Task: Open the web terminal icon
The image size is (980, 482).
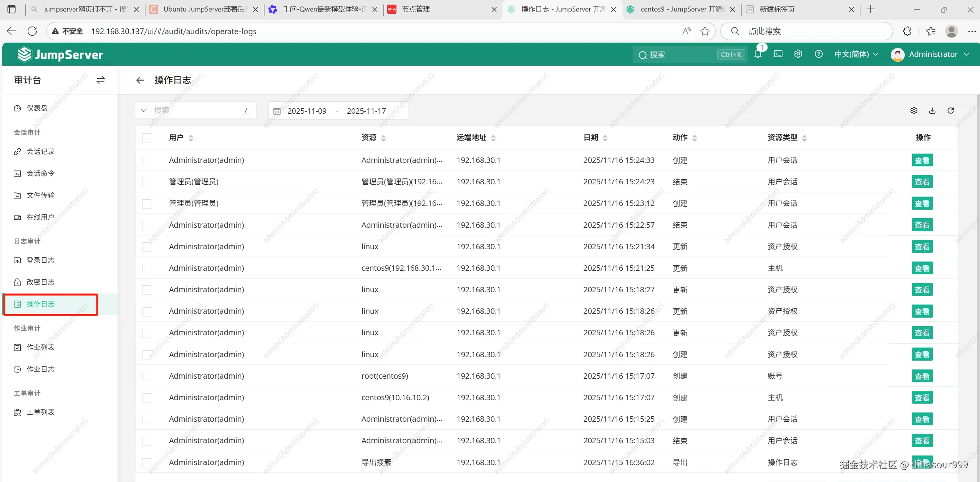Action: tap(778, 54)
